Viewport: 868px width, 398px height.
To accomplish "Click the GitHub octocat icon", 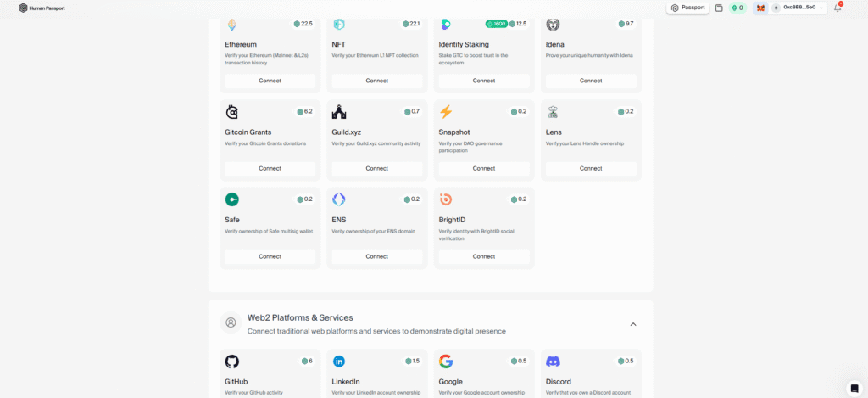I will (x=232, y=362).
